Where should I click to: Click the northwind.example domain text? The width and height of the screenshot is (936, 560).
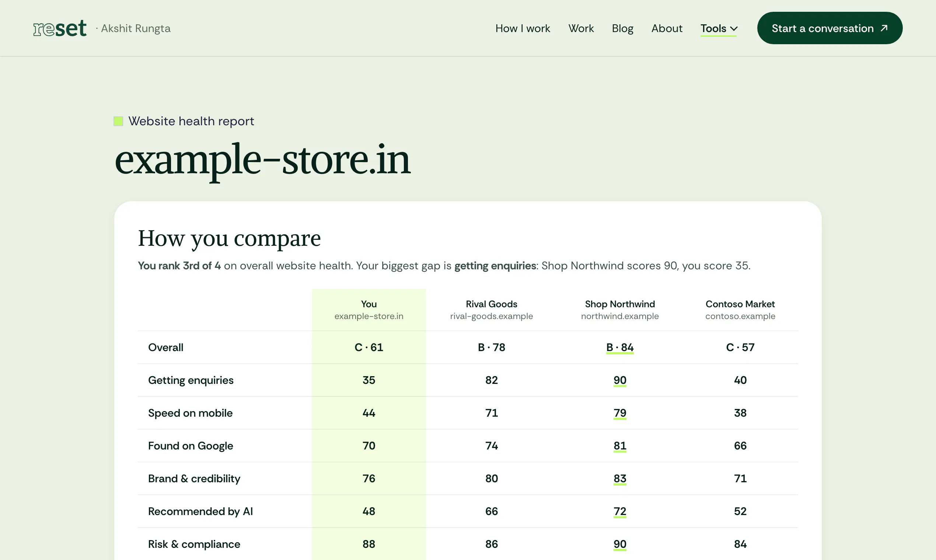[x=620, y=316]
